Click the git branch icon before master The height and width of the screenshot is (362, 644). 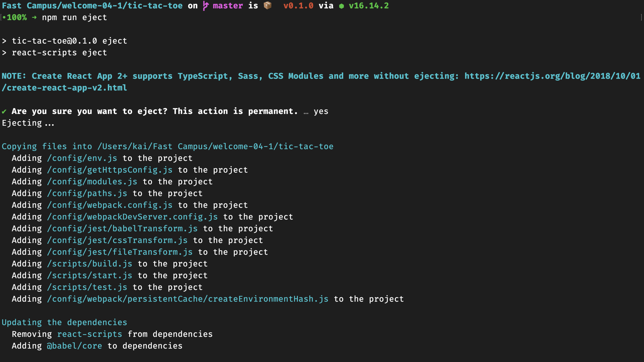click(206, 6)
